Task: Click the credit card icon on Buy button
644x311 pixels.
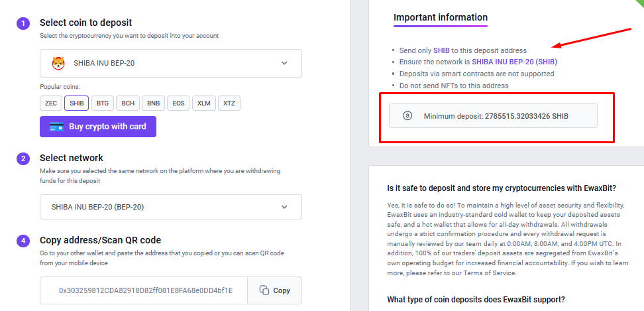Action: [56, 127]
